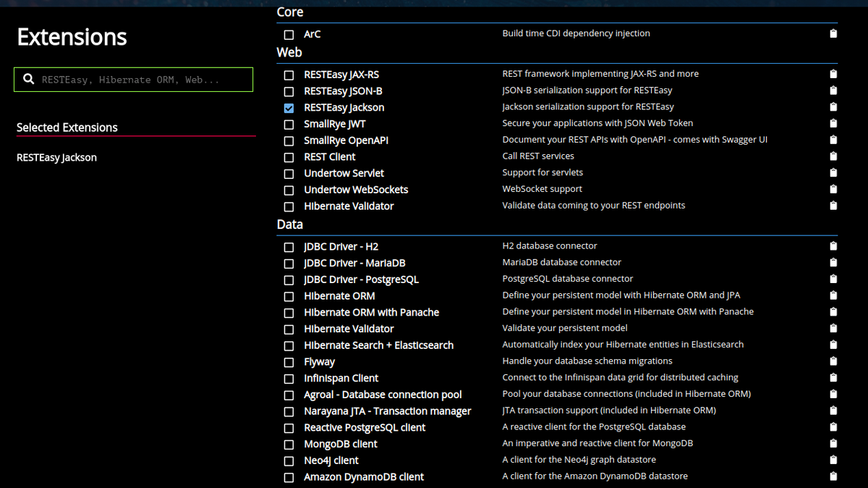The image size is (868, 488).
Task: Select the SmallRye OpenAPI checkbox
Action: pos(289,141)
